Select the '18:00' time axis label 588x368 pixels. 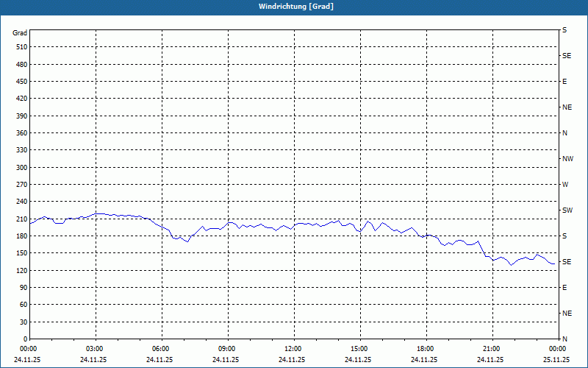point(426,349)
